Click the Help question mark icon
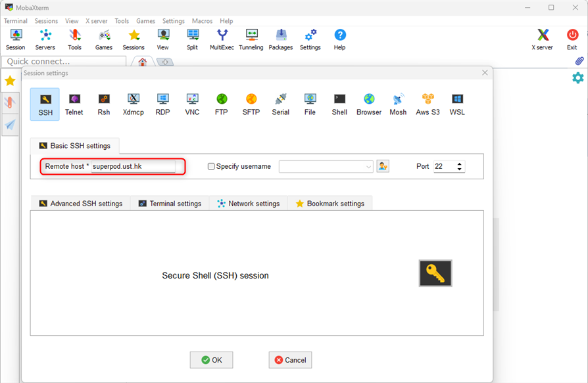Image resolution: width=588 pixels, height=383 pixels. click(340, 39)
